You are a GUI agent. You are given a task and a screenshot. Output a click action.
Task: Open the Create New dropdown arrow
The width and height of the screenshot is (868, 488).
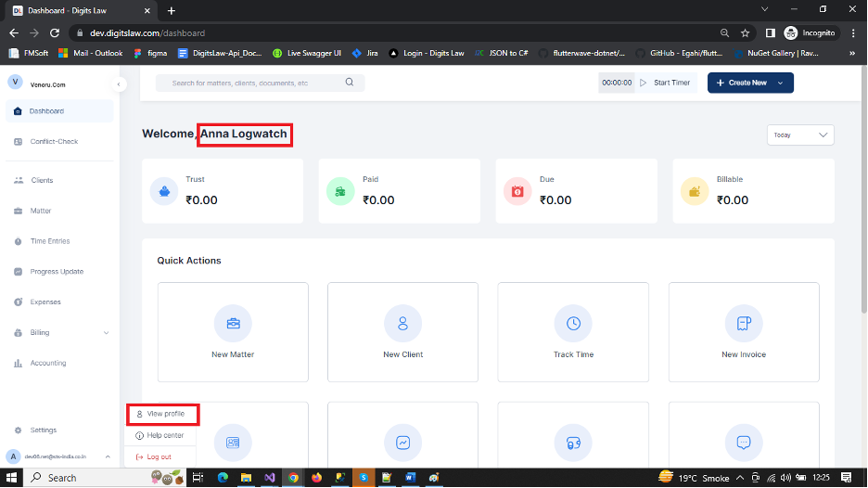[781, 83]
